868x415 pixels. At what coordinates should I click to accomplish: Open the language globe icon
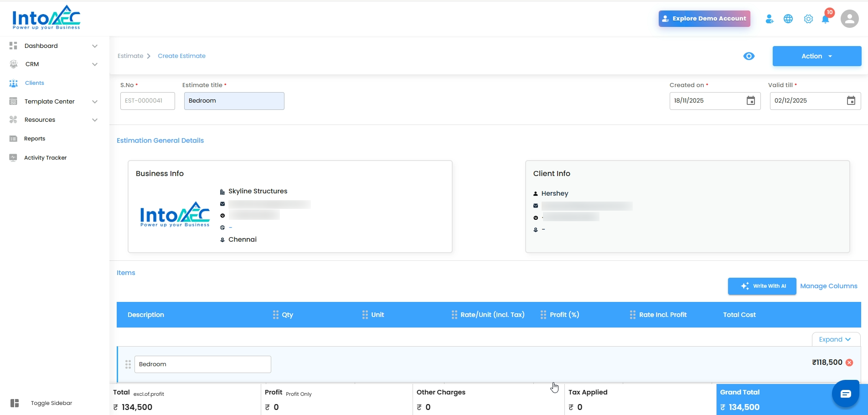point(788,19)
